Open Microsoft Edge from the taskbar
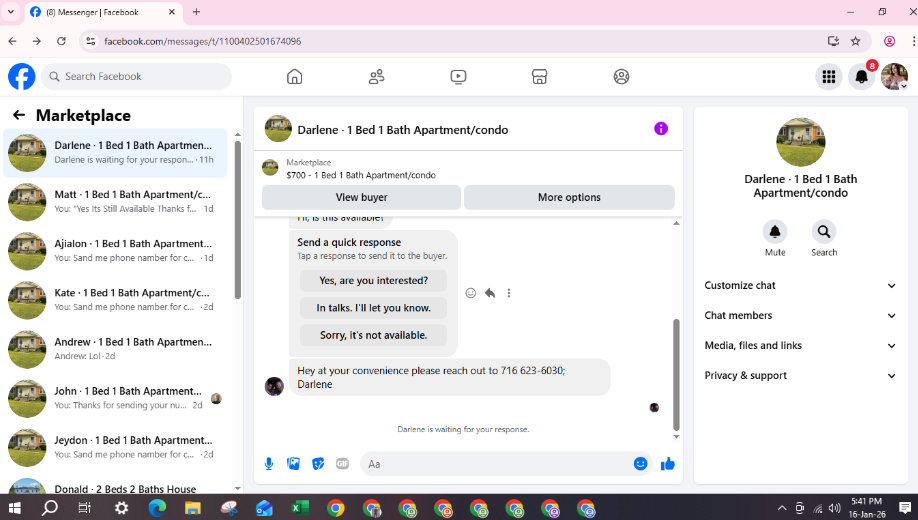 click(x=157, y=508)
